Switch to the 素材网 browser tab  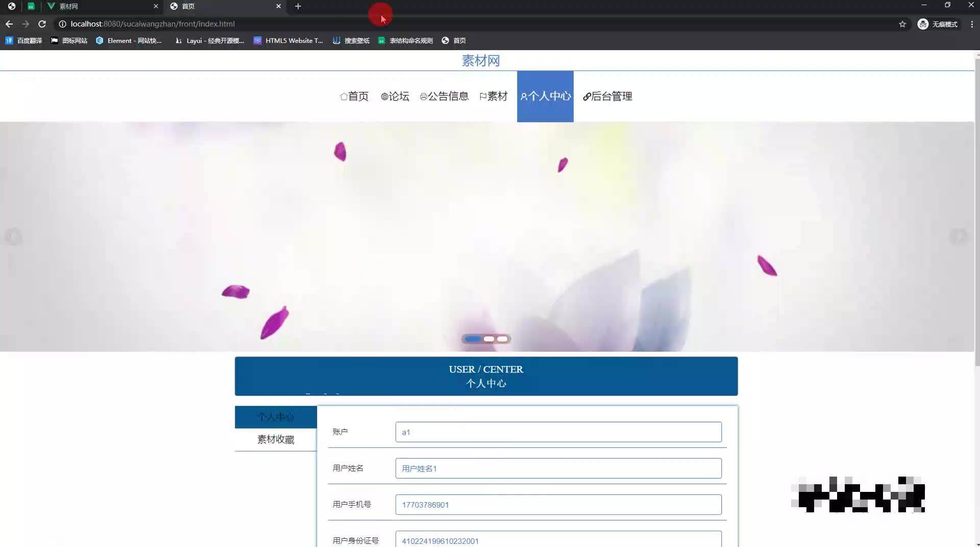point(102,6)
